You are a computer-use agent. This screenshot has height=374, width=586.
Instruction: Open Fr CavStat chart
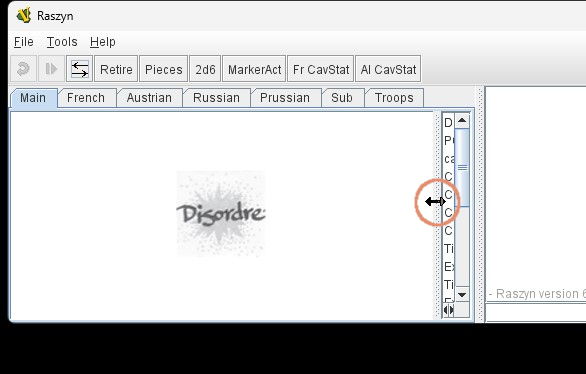tap(321, 69)
